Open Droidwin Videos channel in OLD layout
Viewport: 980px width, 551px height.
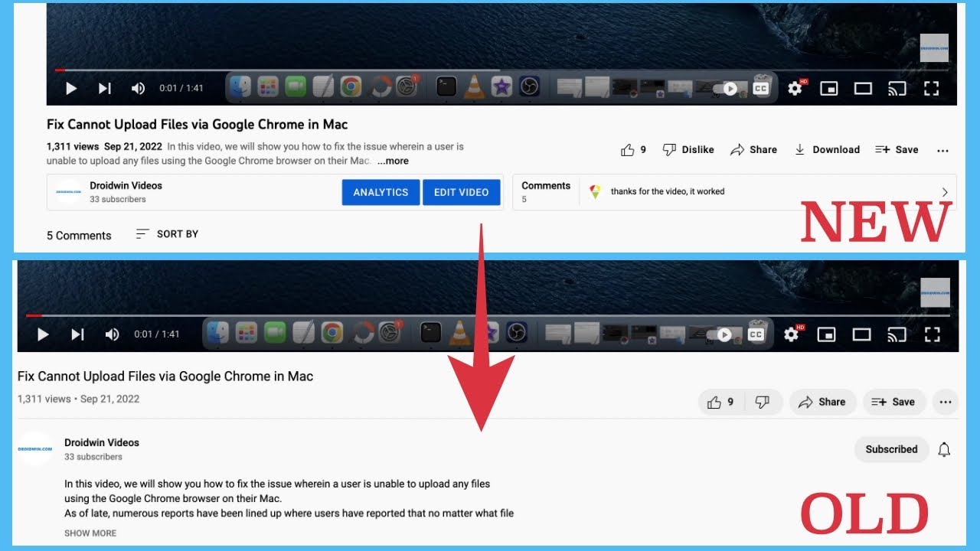pos(102,443)
